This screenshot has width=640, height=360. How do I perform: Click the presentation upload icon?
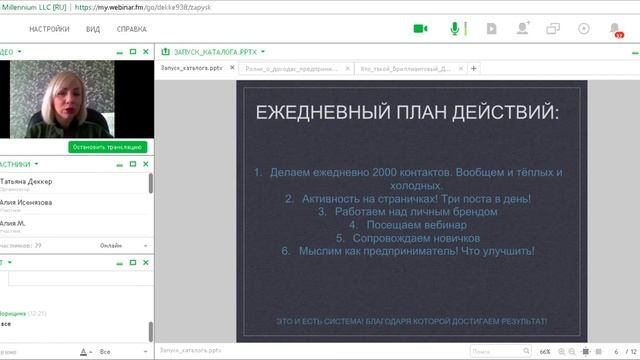165,52
